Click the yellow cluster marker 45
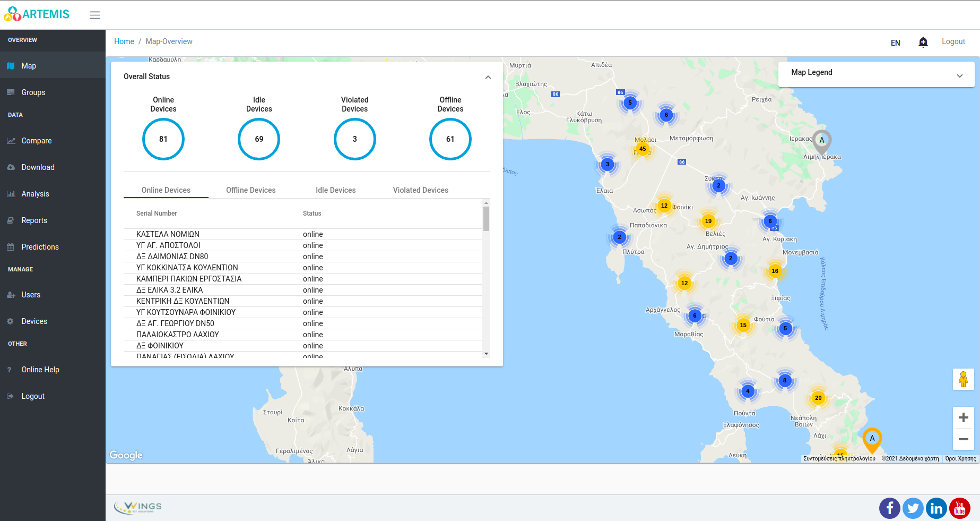The width and height of the screenshot is (980, 521). point(643,149)
